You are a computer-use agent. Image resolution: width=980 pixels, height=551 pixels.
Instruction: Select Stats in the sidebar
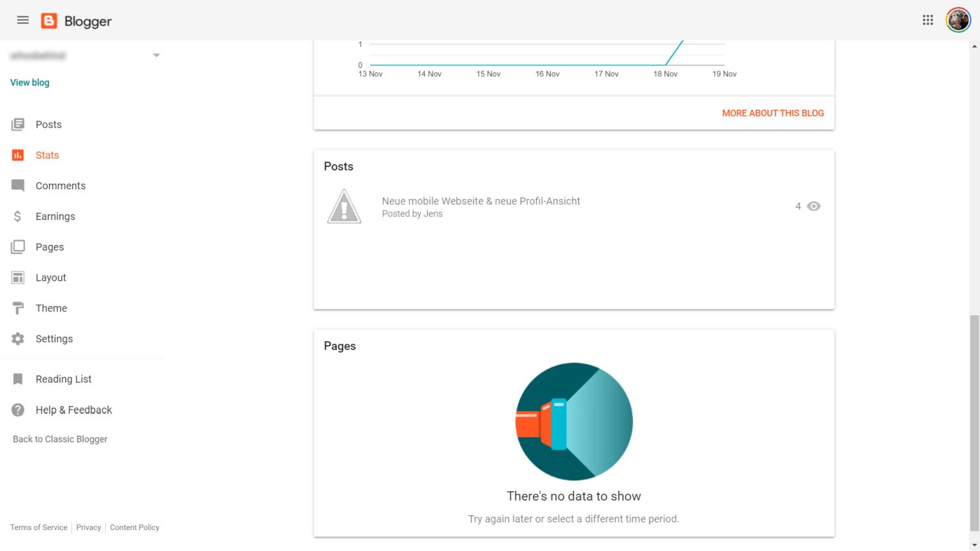[47, 155]
